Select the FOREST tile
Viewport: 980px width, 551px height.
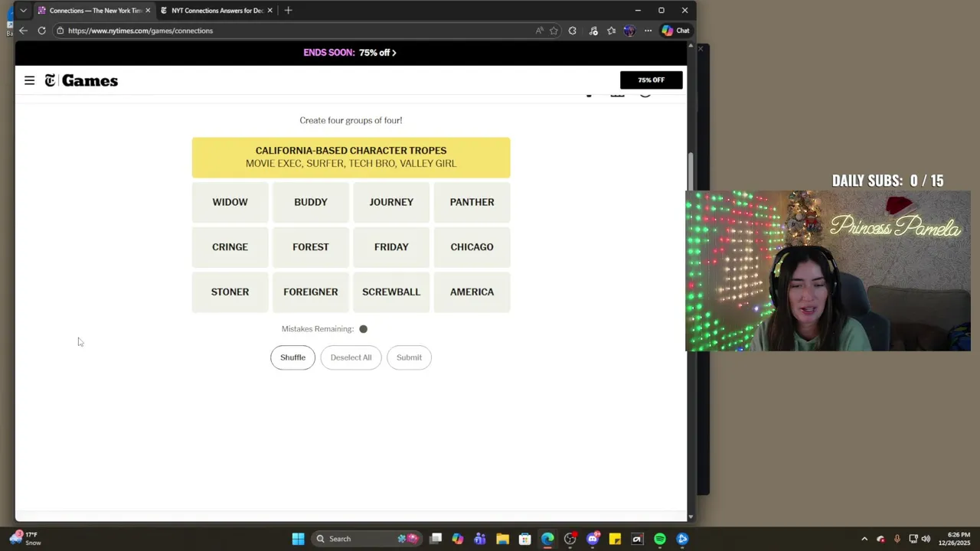310,247
